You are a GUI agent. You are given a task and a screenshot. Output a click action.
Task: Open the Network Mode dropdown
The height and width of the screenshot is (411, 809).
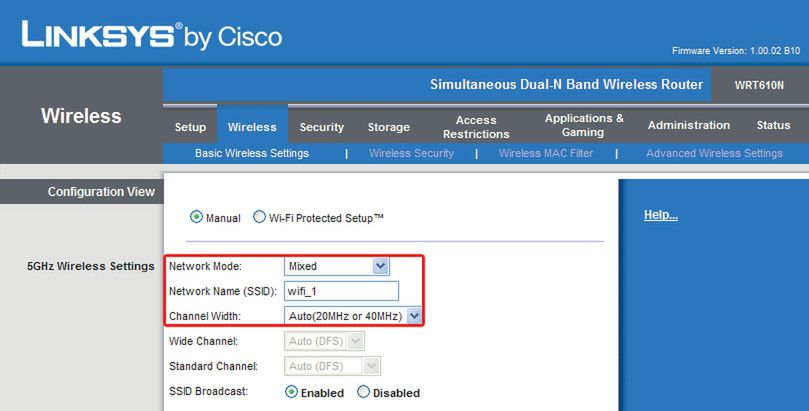[380, 266]
